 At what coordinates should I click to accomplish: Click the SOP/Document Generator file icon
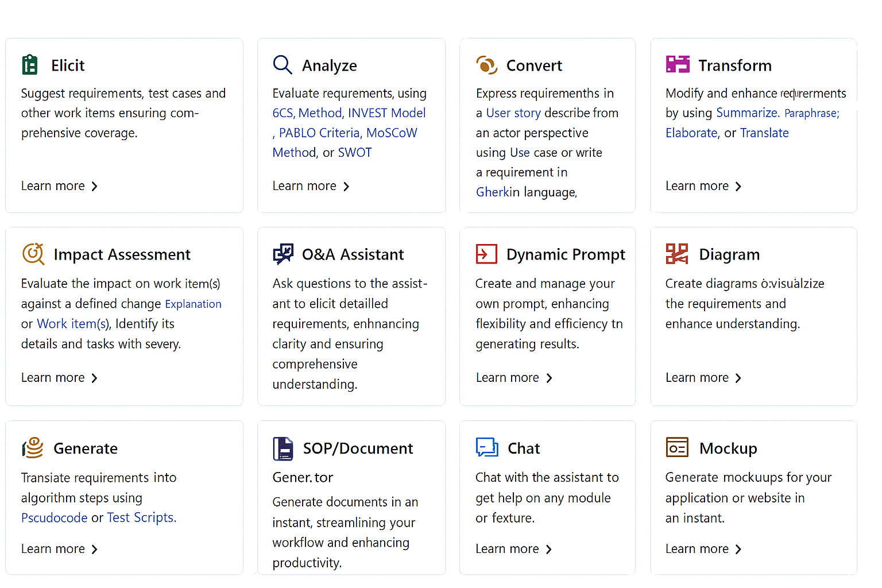click(283, 448)
